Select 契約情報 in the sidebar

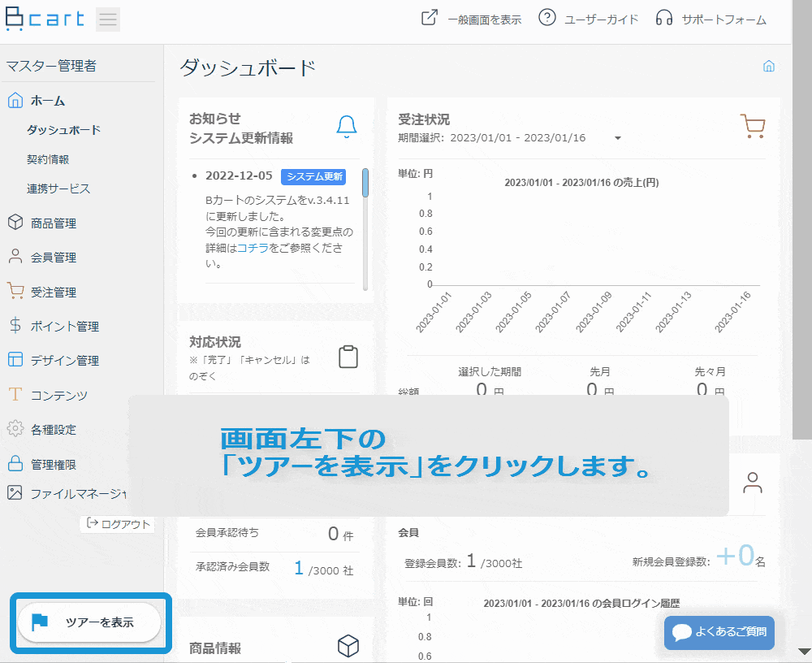click(x=48, y=159)
